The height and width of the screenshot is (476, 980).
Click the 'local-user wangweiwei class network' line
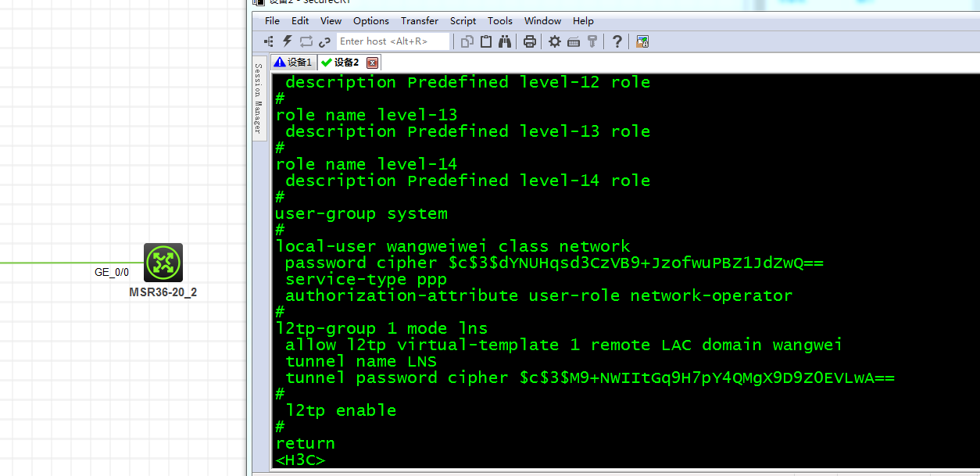[452, 246]
